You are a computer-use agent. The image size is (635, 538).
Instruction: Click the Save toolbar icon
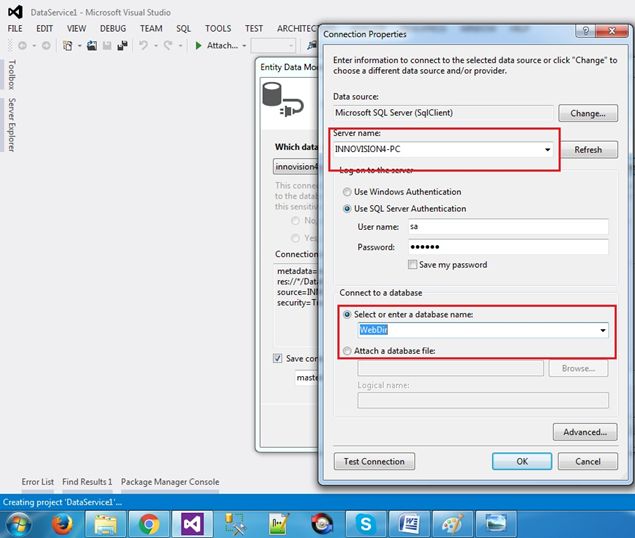(107, 46)
